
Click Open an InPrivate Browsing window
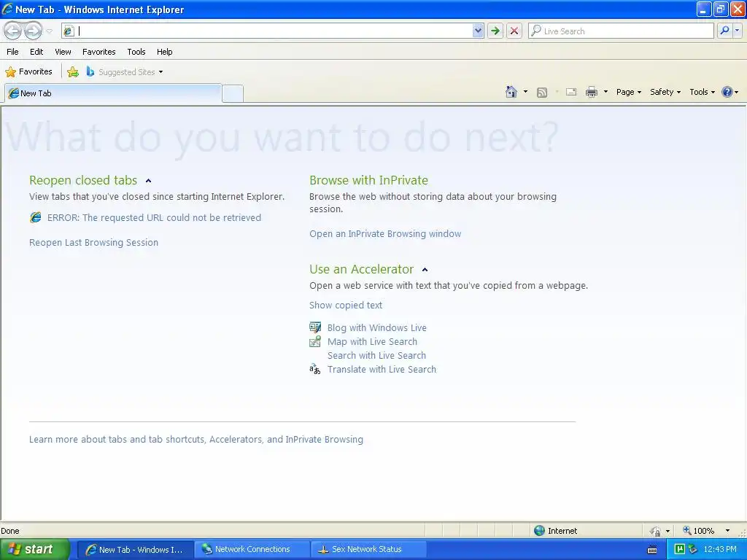385,234
